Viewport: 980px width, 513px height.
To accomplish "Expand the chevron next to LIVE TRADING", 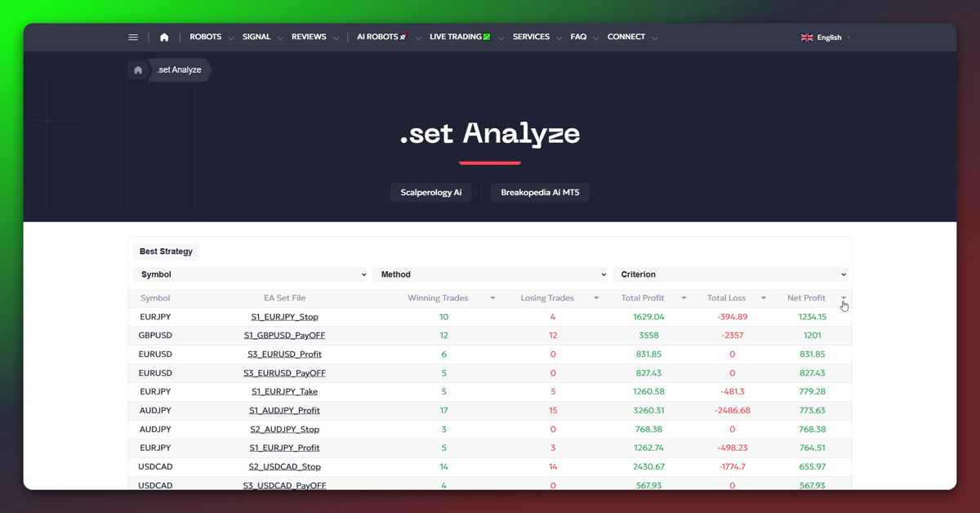I will (x=501, y=38).
